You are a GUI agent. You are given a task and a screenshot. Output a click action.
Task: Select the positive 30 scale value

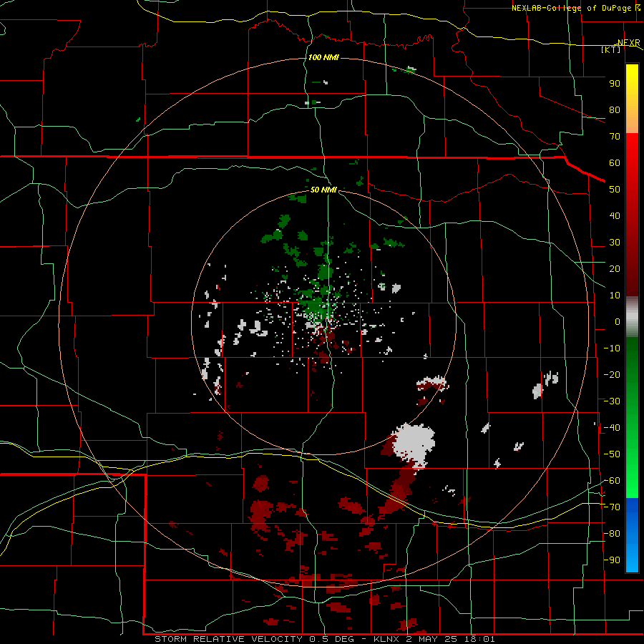tap(615, 243)
